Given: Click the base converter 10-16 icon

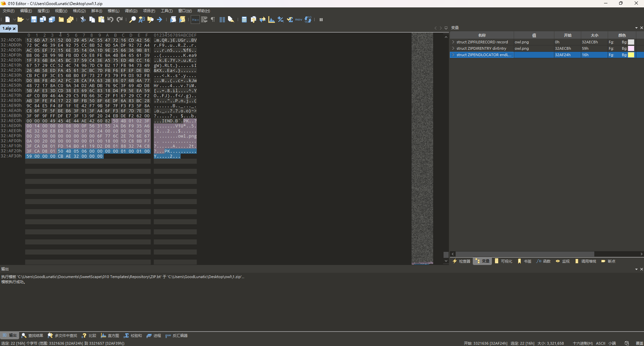Looking at the screenshot, I should 308,20.
